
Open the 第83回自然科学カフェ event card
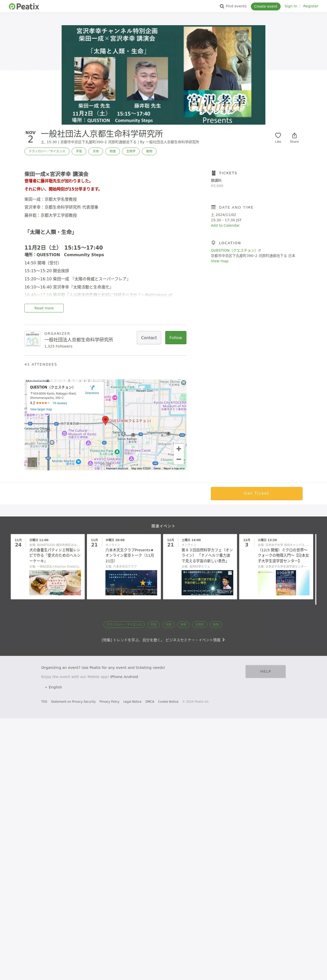pos(200,567)
